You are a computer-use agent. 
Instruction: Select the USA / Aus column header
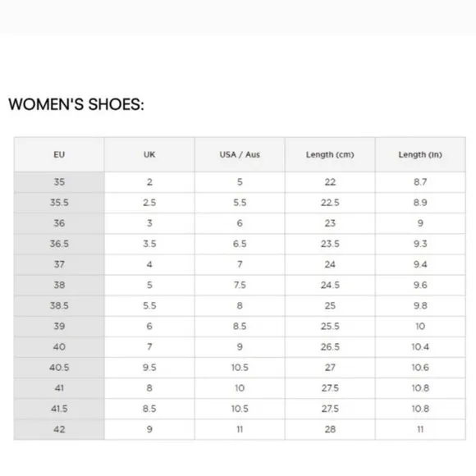point(240,154)
